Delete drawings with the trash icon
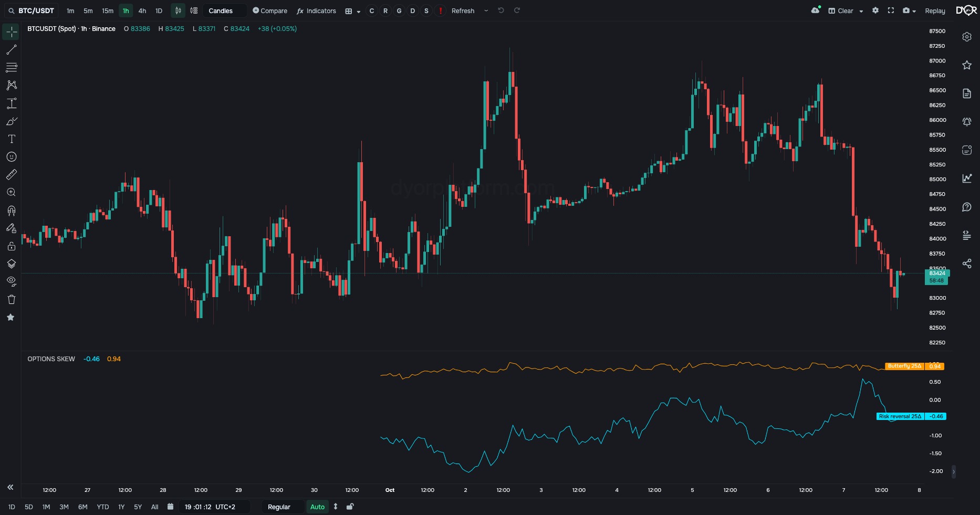Viewport: 980px width, 515px height. 11,300
